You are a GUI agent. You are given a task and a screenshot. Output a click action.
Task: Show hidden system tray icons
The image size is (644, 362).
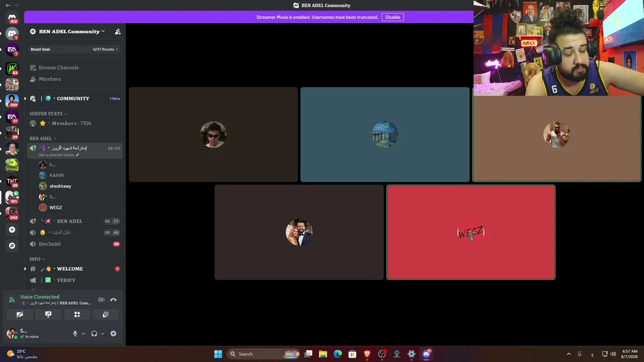(569, 354)
